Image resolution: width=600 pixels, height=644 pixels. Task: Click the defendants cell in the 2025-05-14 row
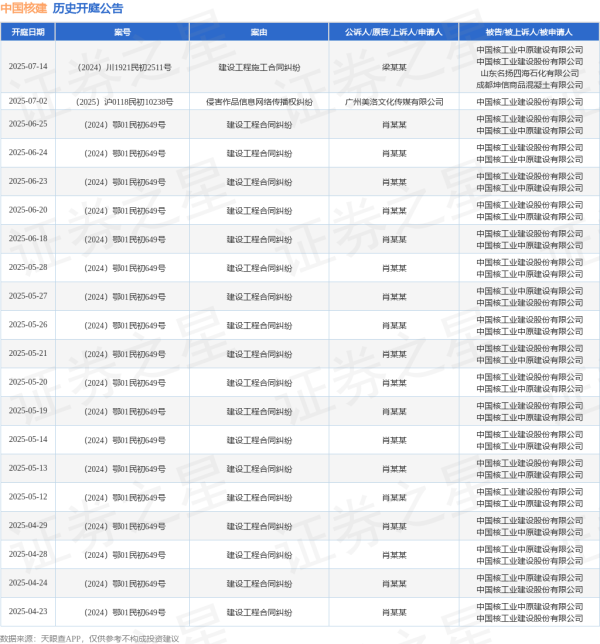click(x=530, y=440)
